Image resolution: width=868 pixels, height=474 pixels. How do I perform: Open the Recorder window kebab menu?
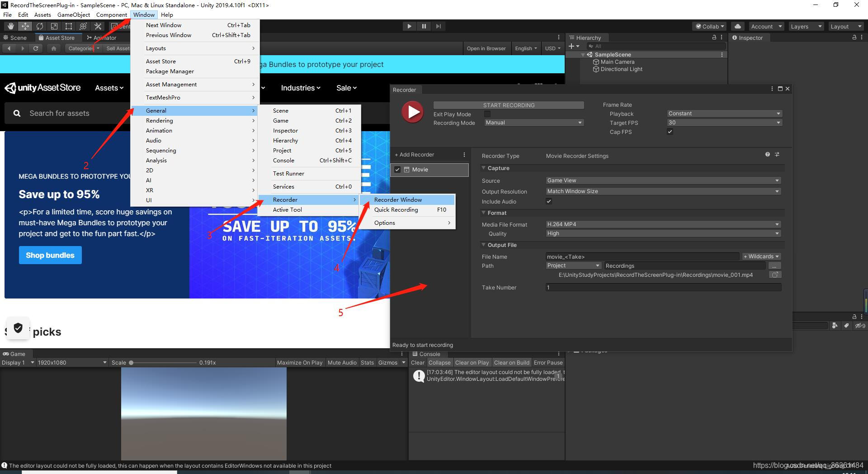click(772, 89)
